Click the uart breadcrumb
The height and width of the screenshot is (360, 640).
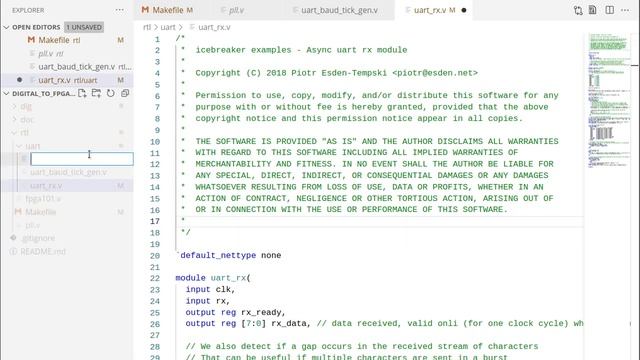pyautogui.click(x=168, y=27)
